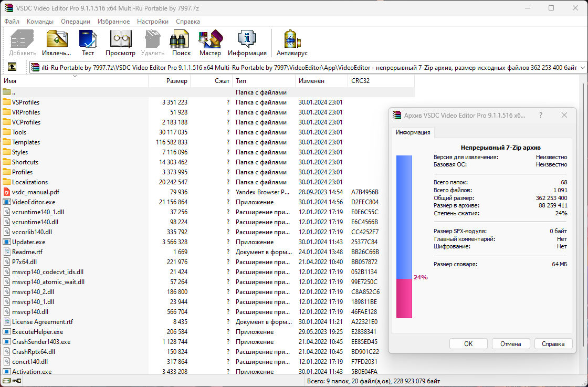Viewport: 588px width, 387px height.
Task: Select ExecuteHelper.exe application icon
Action: 7,331
